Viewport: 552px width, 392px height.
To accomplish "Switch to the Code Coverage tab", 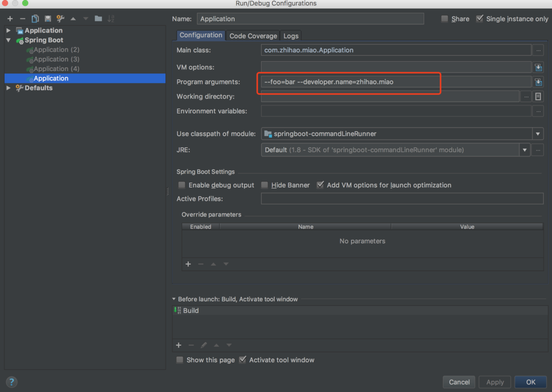I will (x=253, y=35).
